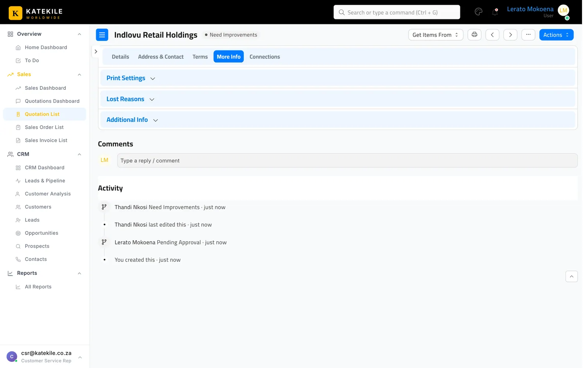Switch to the Details tab
Screen dimensions: 588x368
pyautogui.click(x=120, y=57)
